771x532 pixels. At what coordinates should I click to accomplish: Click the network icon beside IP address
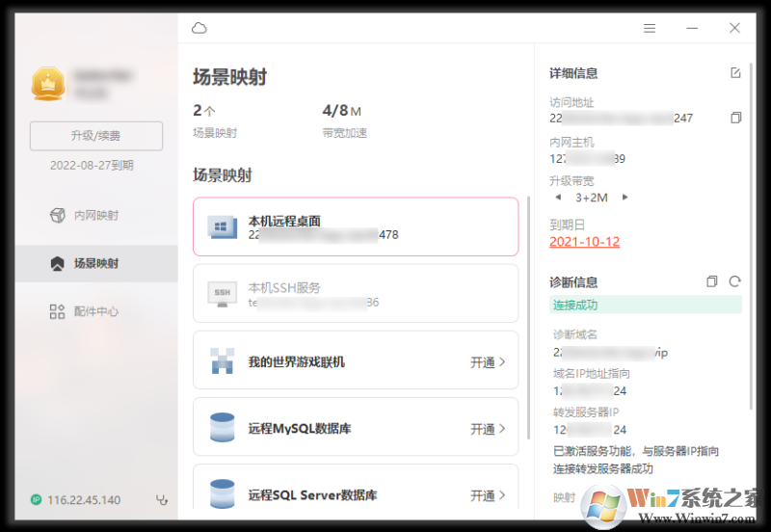pos(162,500)
